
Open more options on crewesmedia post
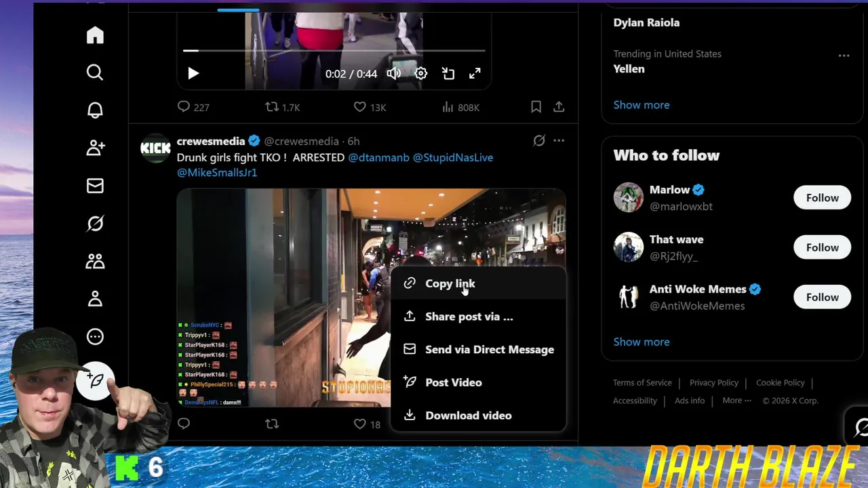coord(559,140)
